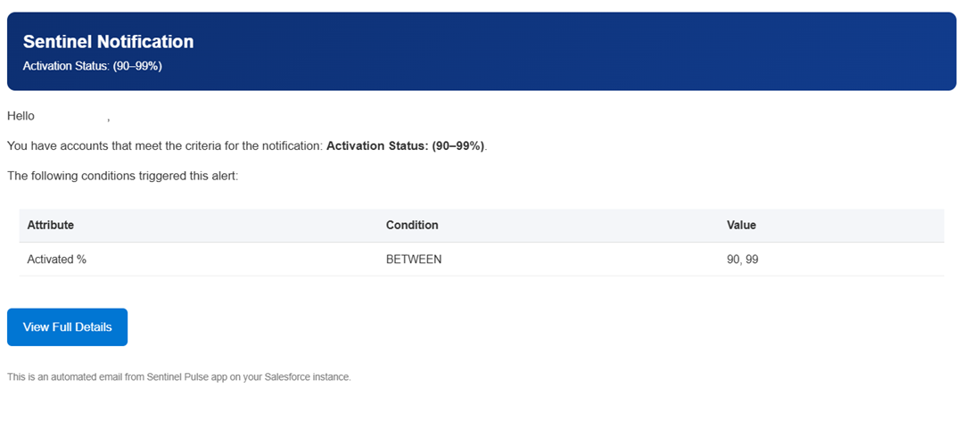Click the BETWEEN condition cell
980x421 pixels.
[x=414, y=260]
